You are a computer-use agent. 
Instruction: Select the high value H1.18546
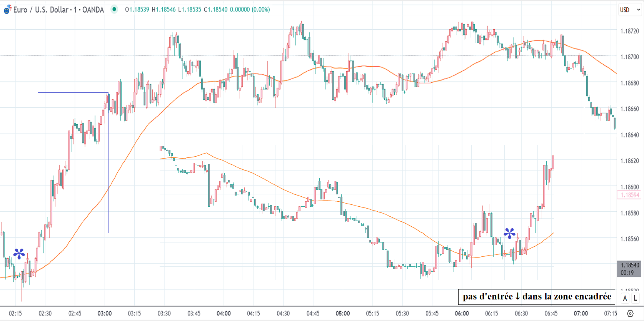(x=164, y=10)
